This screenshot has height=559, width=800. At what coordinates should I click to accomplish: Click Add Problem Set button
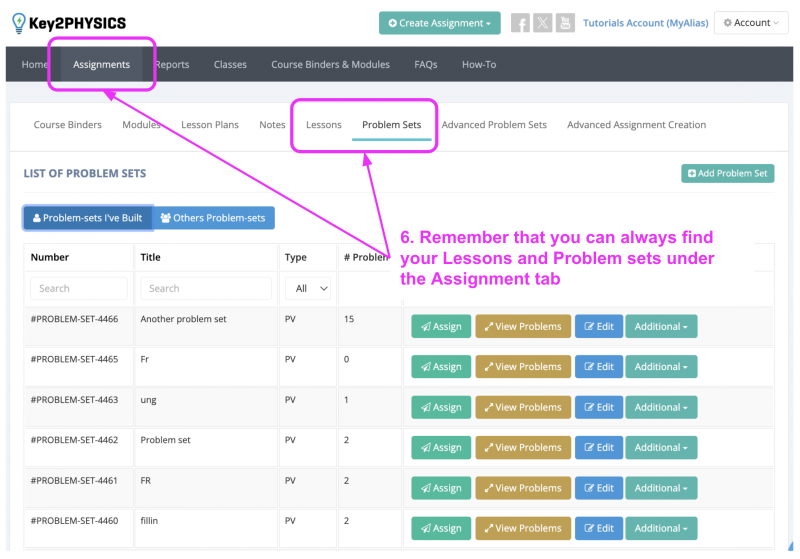point(728,173)
